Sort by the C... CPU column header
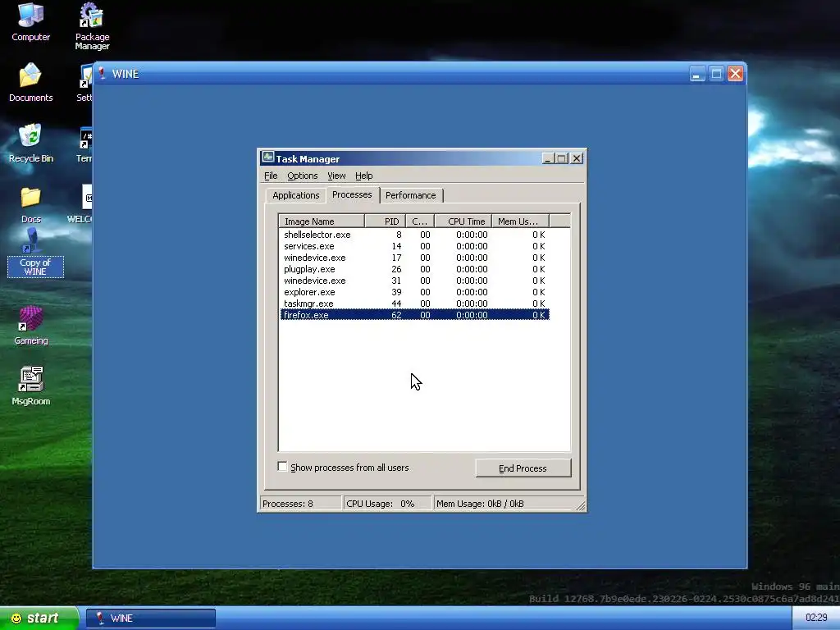The height and width of the screenshot is (630, 840). click(420, 221)
